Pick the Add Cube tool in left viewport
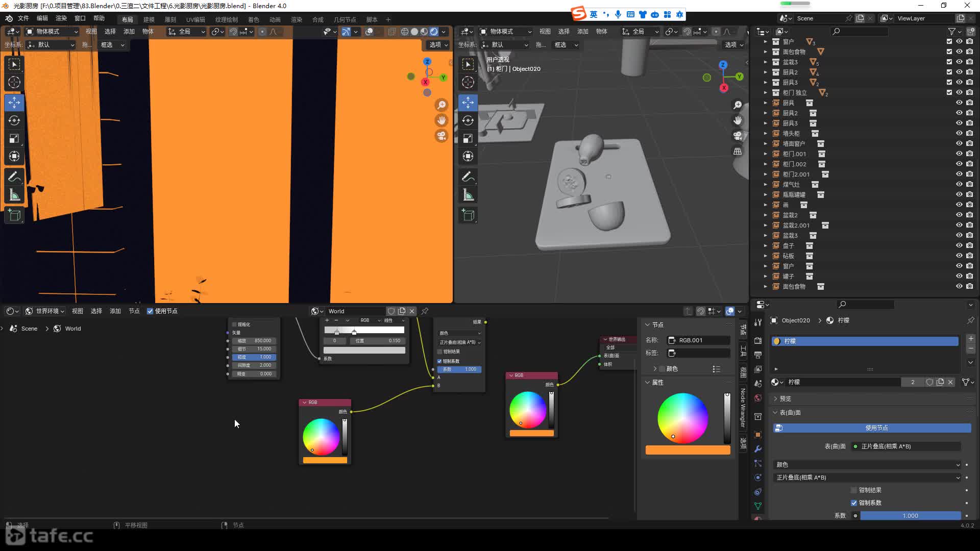This screenshot has width=980, height=551. [x=14, y=215]
